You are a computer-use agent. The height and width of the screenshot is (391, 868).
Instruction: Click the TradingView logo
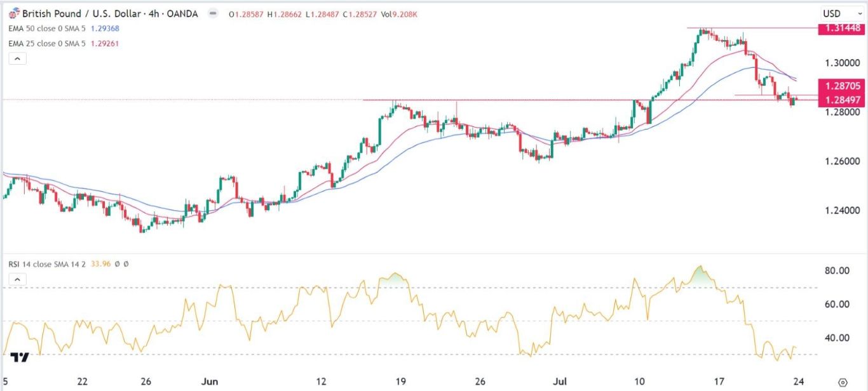[20, 357]
